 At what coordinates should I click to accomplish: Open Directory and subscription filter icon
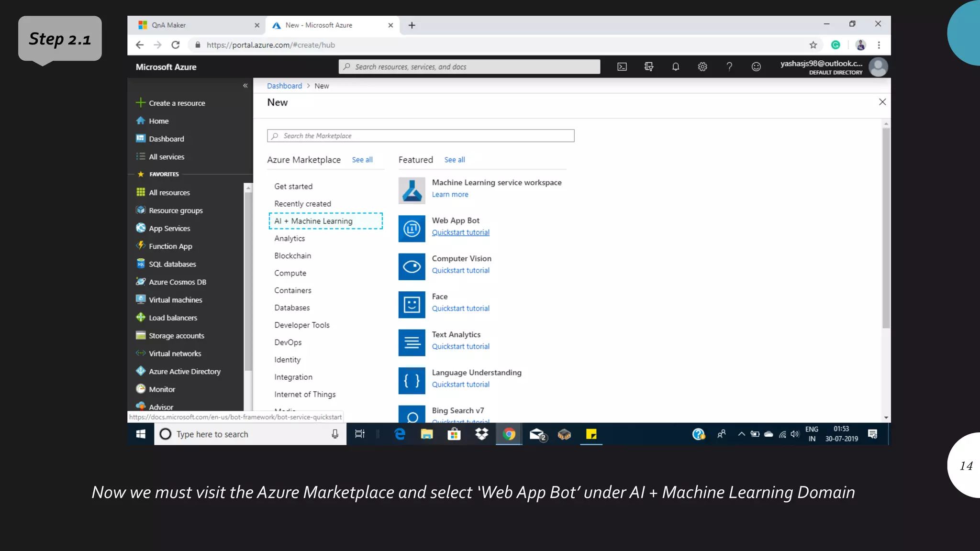(x=649, y=67)
